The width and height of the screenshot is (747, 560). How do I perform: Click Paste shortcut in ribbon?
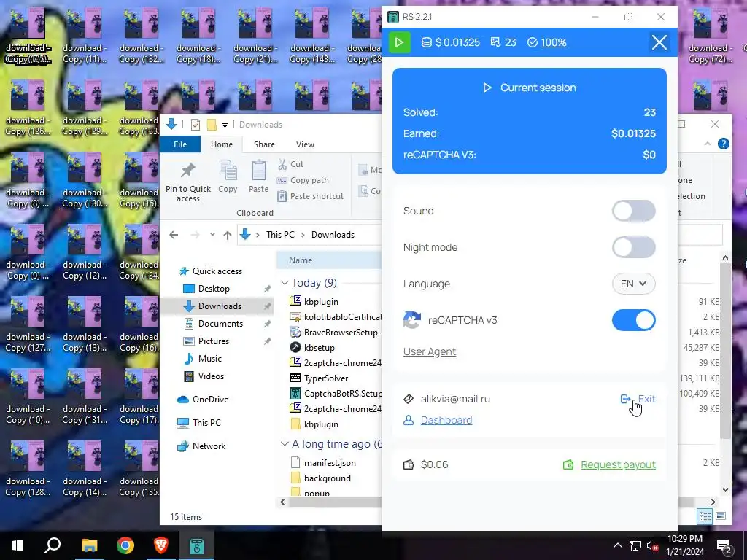pos(310,196)
